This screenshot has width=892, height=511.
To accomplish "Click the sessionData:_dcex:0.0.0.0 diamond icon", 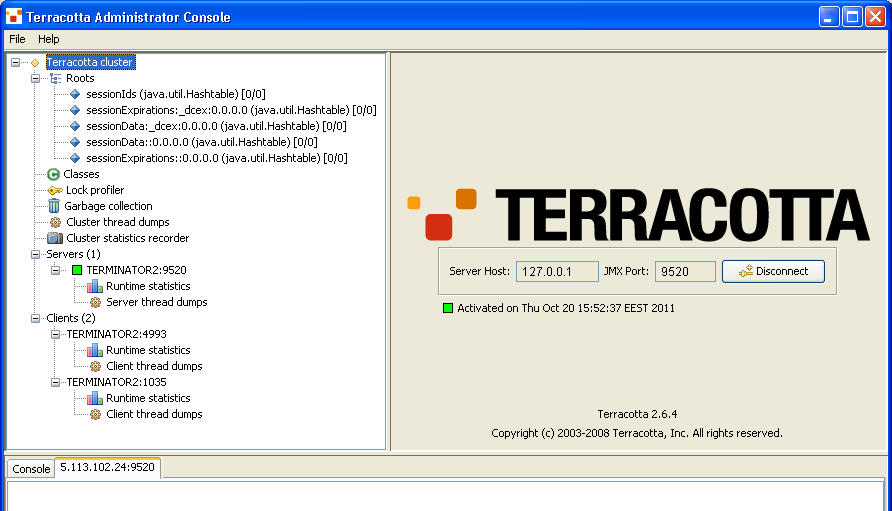I will tap(75, 126).
